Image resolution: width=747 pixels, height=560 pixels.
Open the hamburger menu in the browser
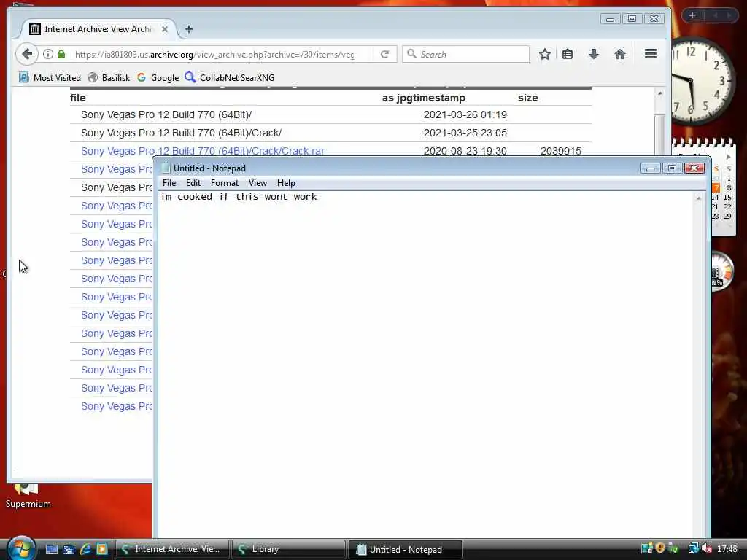tap(651, 54)
